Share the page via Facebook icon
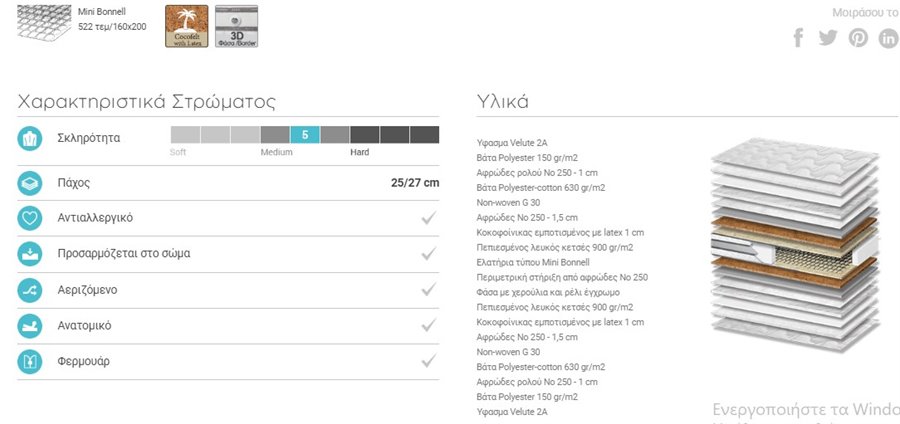The image size is (900, 424). 798,38
